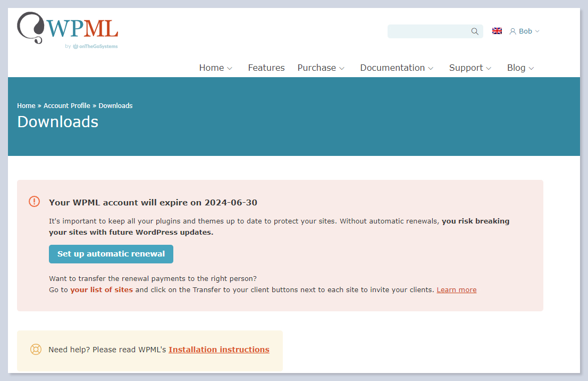Click the UK flag language icon

coord(497,31)
